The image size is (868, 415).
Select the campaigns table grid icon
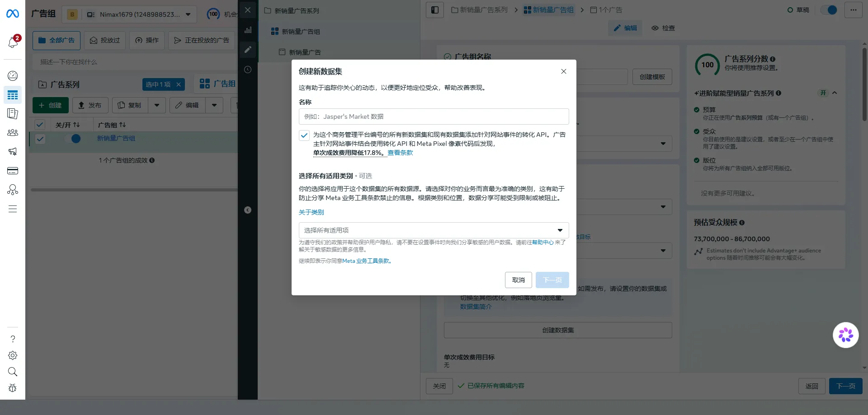click(13, 95)
